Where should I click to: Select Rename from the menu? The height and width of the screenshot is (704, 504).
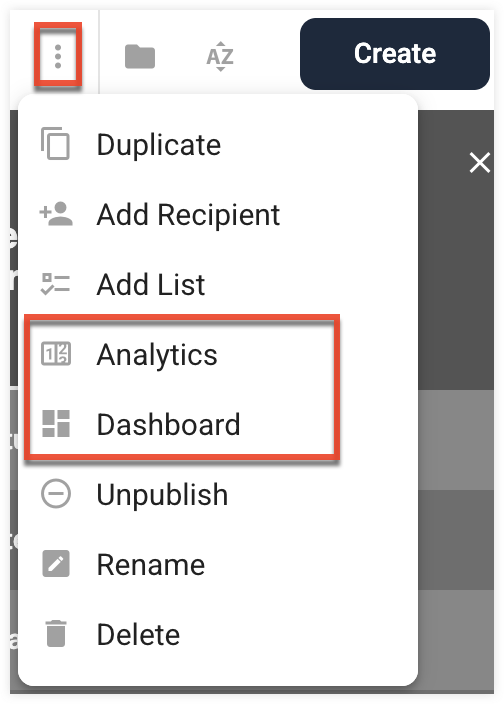pos(218,564)
